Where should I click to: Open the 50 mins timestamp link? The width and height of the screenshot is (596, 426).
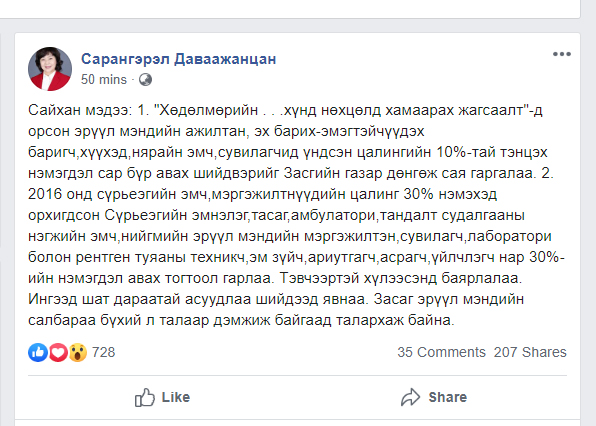click(104, 79)
